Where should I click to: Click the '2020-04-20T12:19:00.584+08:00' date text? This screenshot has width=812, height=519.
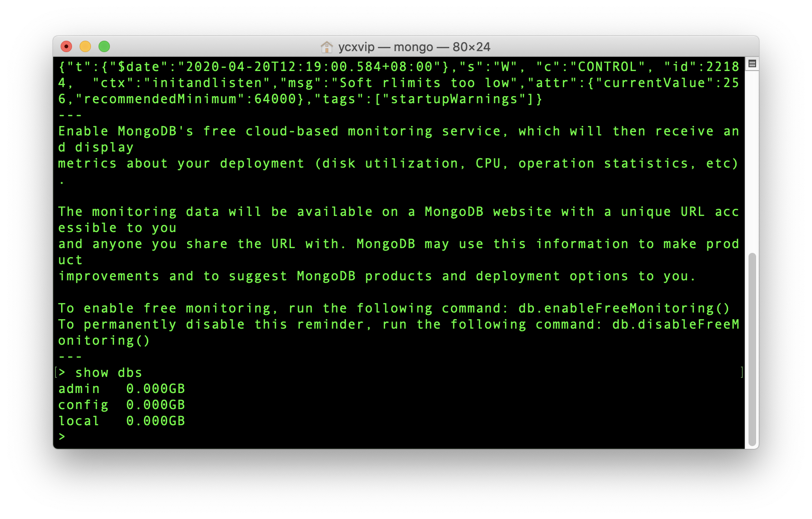pos(309,67)
